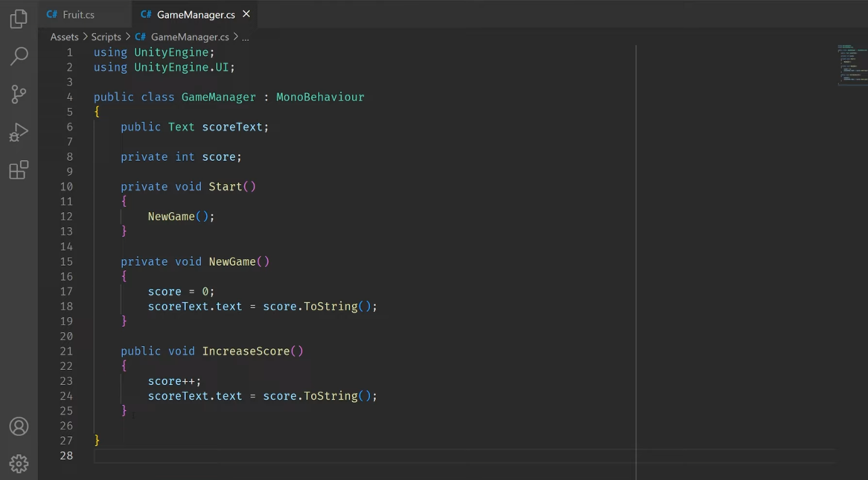Expand the breadcrumb ellipsis symbol list
Screen dimensions: 868x480
tap(245, 37)
